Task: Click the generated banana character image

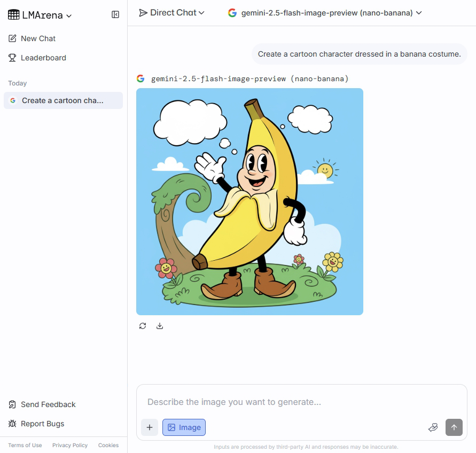Action: 249,201
